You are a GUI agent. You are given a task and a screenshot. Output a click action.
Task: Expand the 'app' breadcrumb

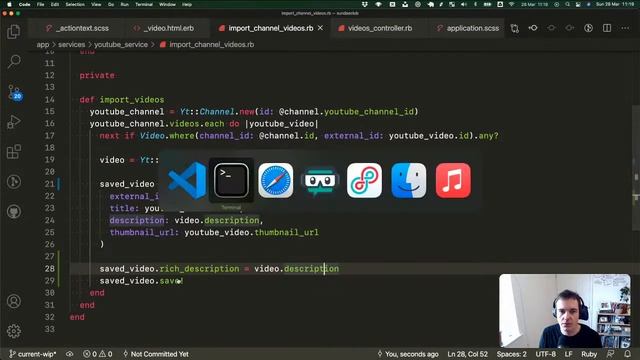click(x=42, y=44)
